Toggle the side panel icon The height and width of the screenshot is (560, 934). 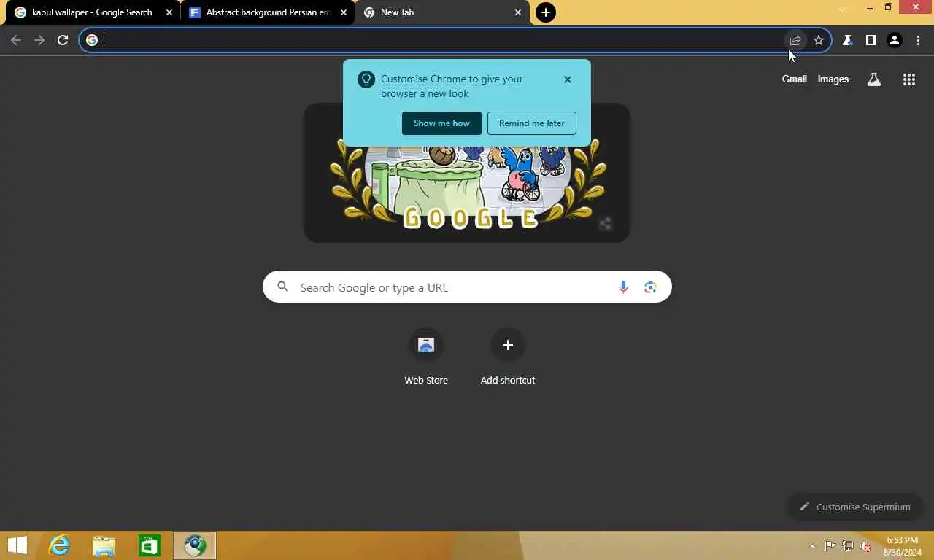click(871, 40)
